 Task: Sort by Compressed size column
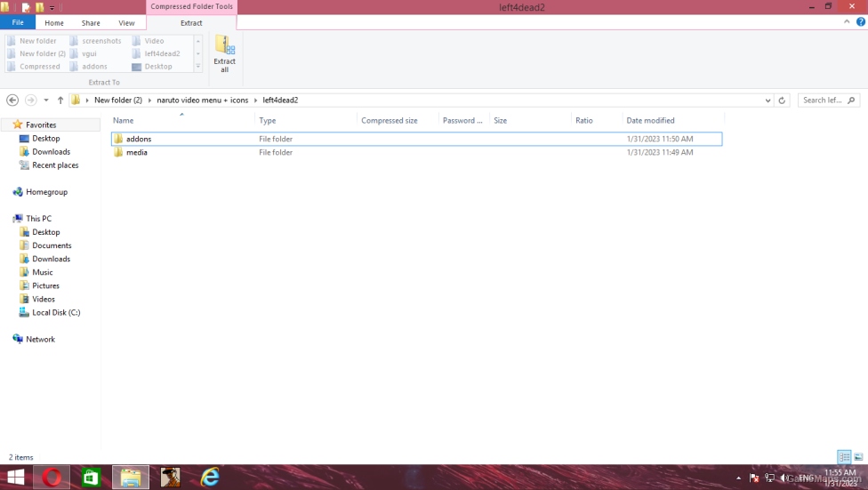(390, 121)
